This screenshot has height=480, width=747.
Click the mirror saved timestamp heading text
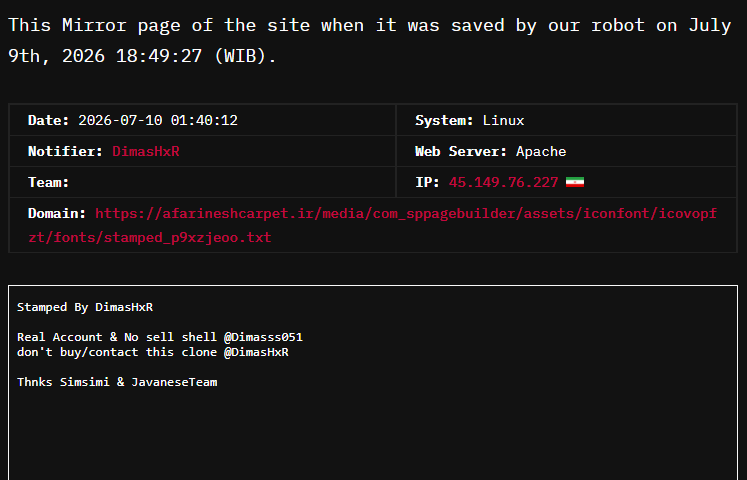370,40
